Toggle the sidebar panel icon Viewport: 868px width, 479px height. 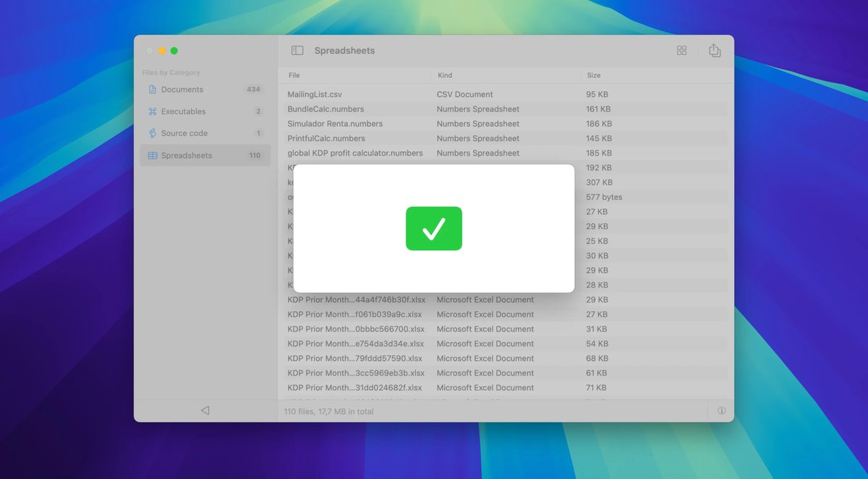click(x=297, y=51)
